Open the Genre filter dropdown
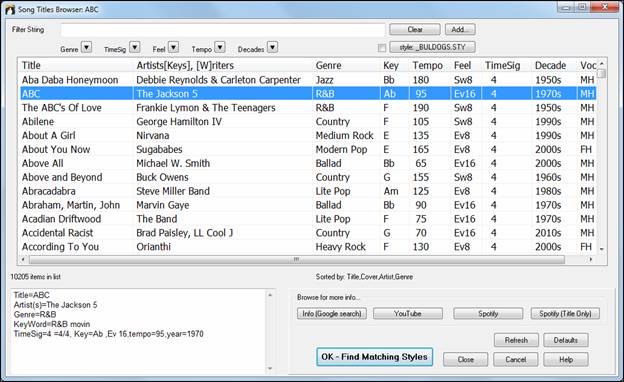This screenshot has height=382, width=624. [x=87, y=48]
